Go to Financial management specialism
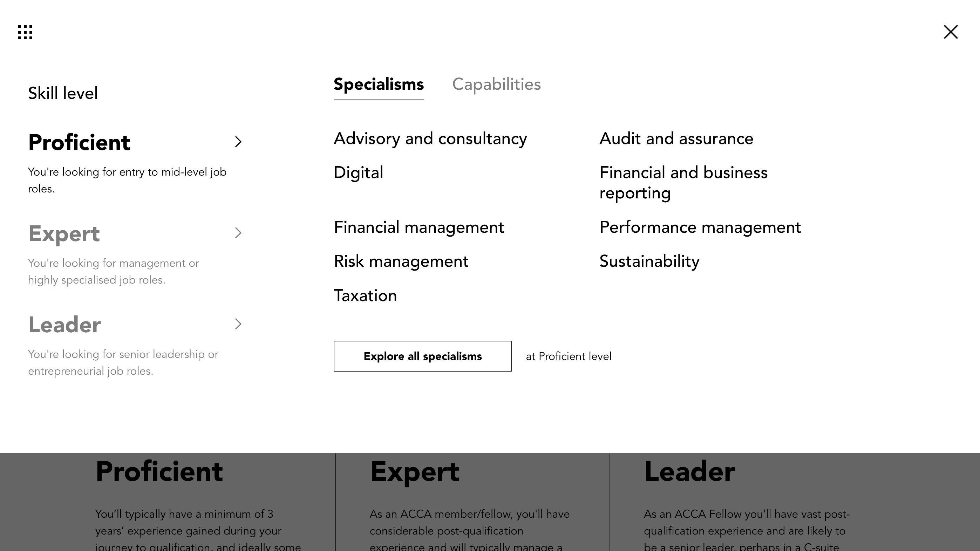Image resolution: width=980 pixels, height=551 pixels. click(x=418, y=227)
